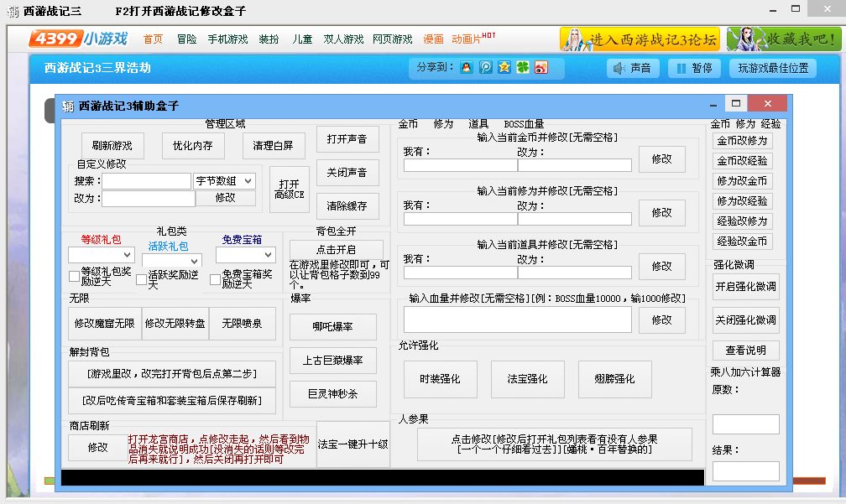Viewport: 846px width, 504px height.
Task: Share via the Tencent Weibo icon
Action: 485,67
